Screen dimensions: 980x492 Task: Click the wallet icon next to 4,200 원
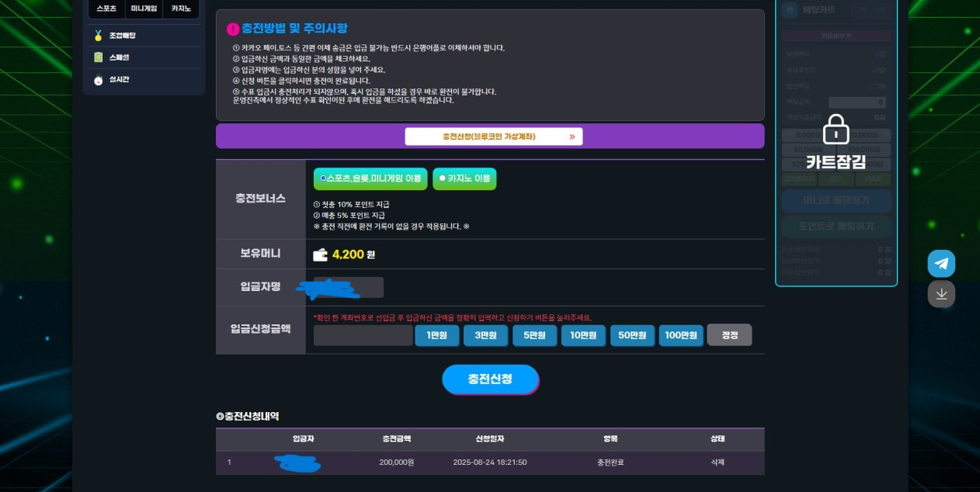click(320, 255)
